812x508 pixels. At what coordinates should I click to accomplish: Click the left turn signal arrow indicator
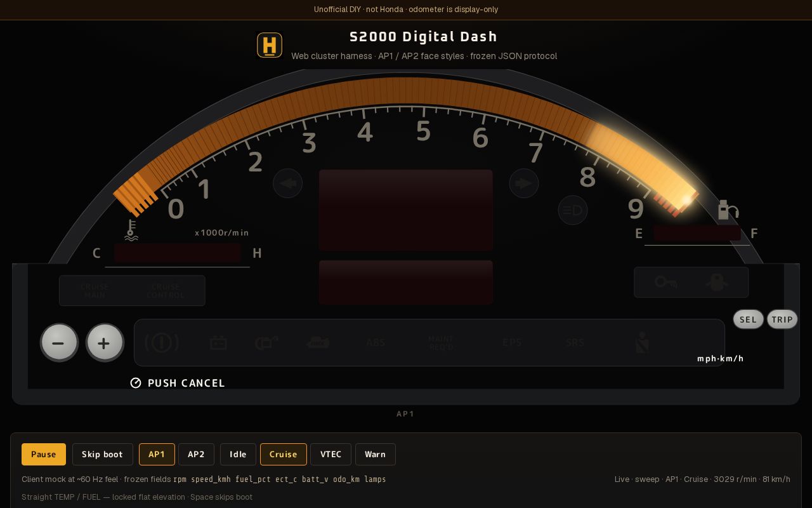coord(287,184)
